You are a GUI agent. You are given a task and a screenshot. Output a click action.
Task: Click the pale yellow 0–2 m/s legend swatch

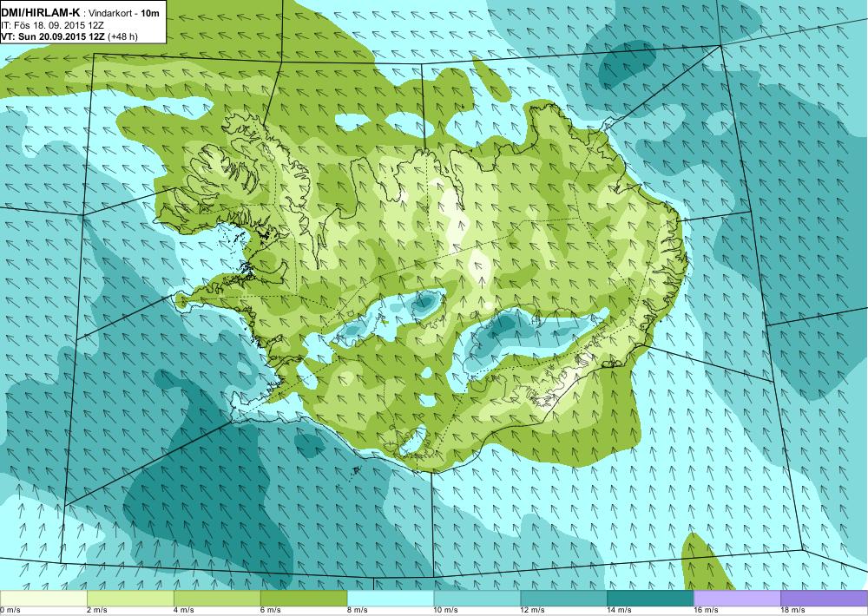click(x=43, y=598)
